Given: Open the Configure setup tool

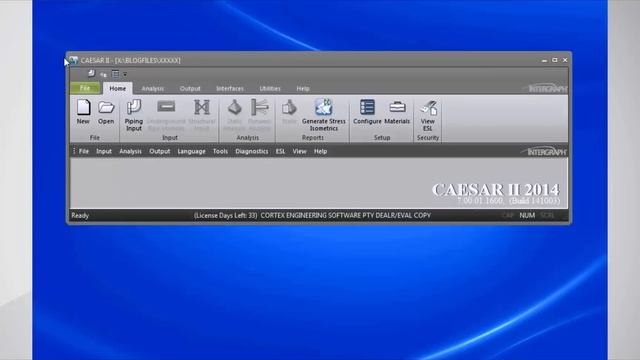Looking at the screenshot, I should [367, 112].
